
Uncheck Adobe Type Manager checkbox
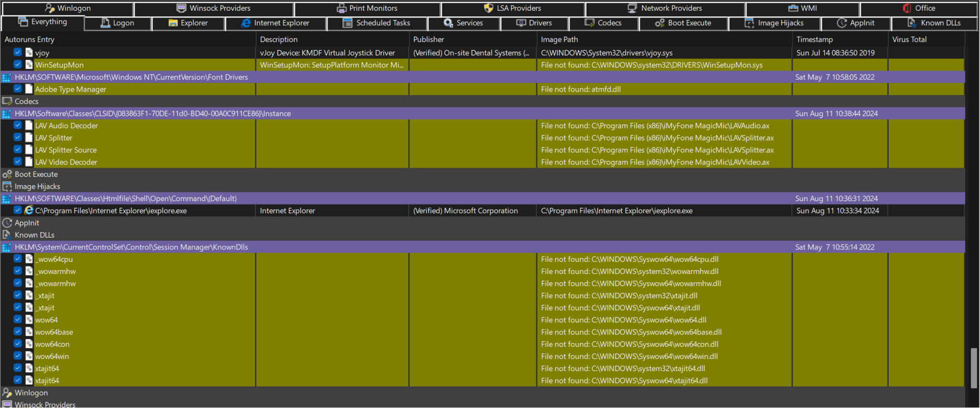click(18, 88)
